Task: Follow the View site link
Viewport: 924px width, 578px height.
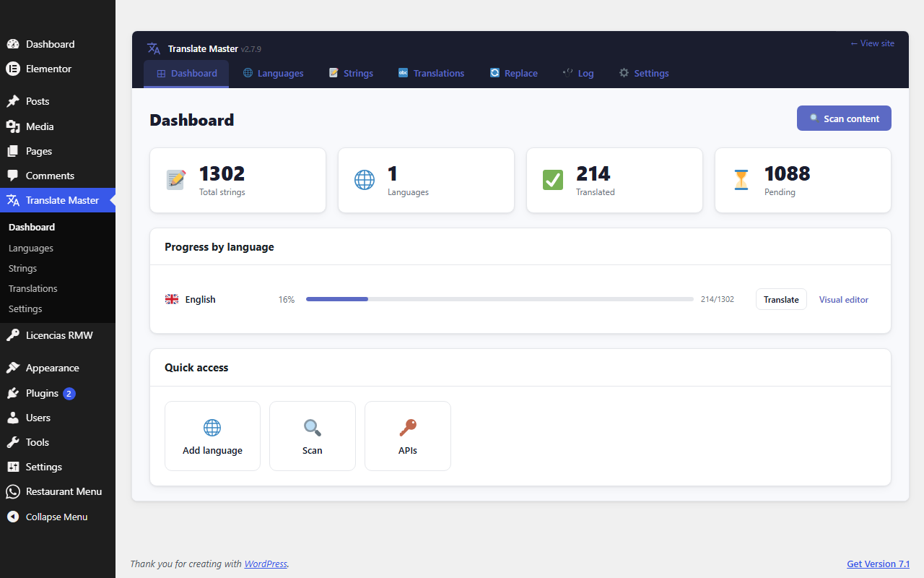Action: (872, 43)
